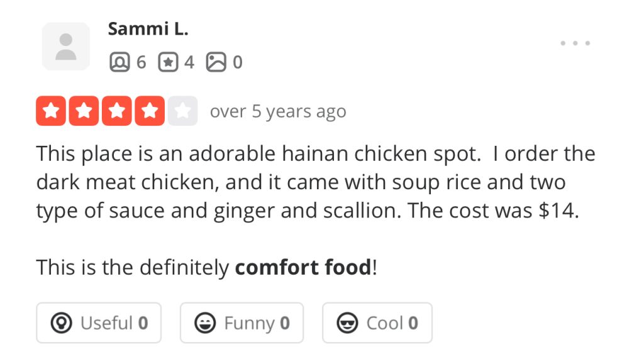
Task: Click the fourth red rating star
Action: click(x=150, y=111)
